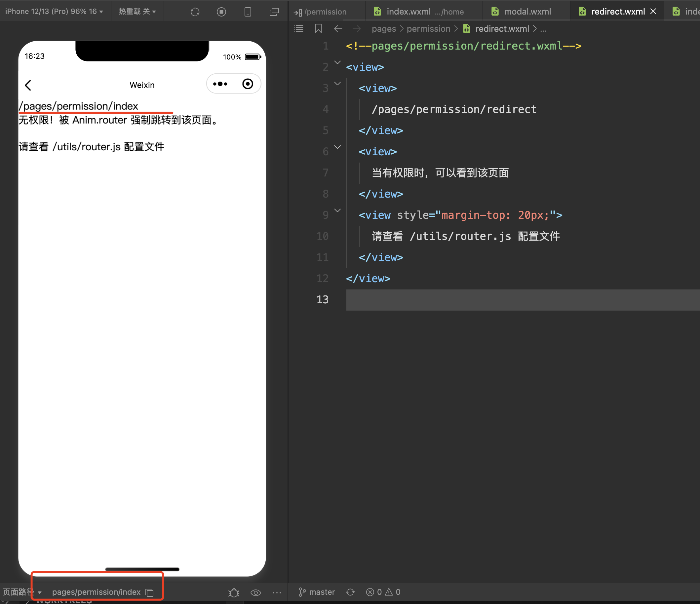Click the Weixin navigation title
Viewport: 700px width, 604px height.
[x=142, y=85]
